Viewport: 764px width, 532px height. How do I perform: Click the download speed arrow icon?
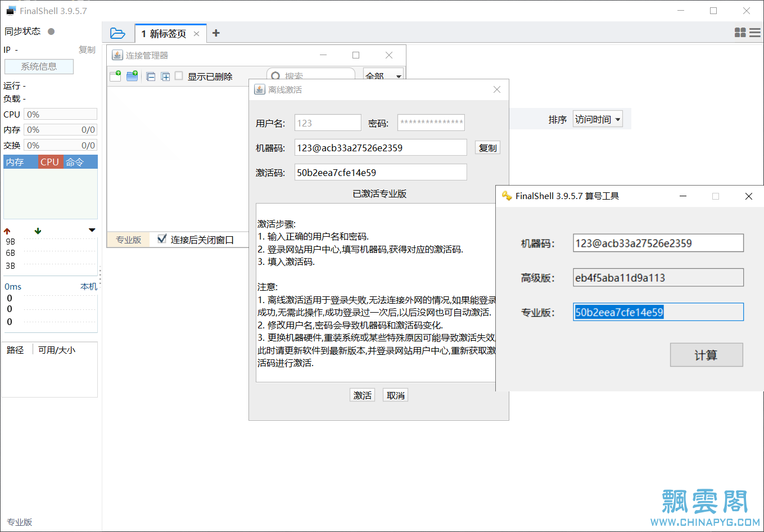pos(38,231)
